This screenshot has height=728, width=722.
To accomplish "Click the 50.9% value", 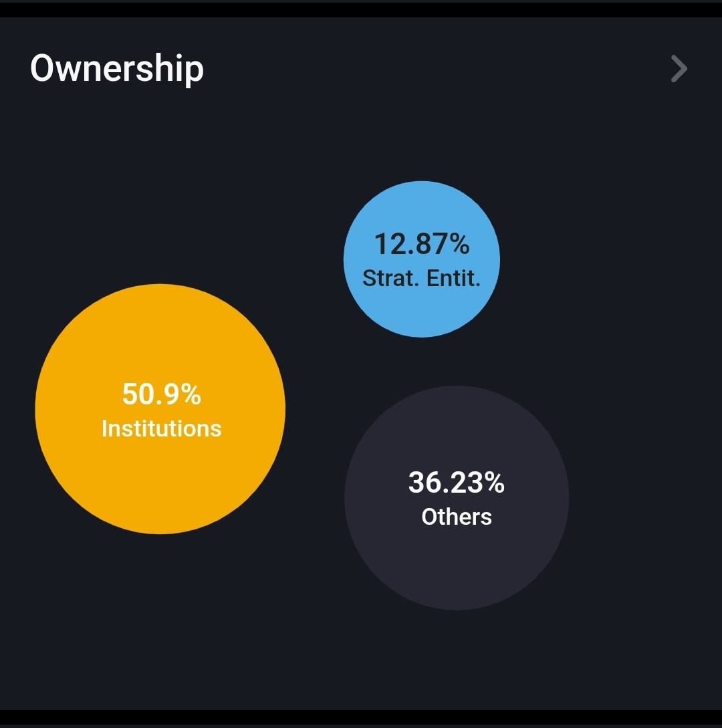I will tap(161, 394).
